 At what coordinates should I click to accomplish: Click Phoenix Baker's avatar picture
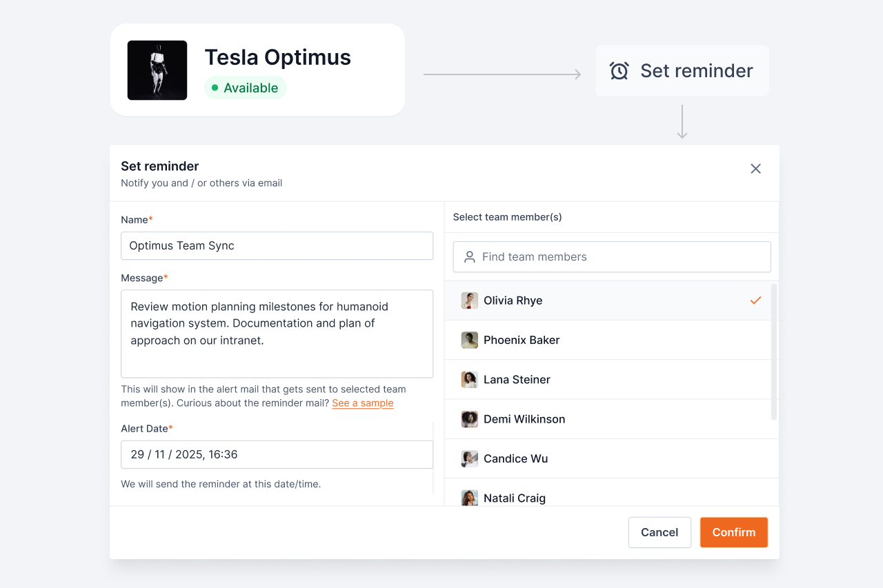coord(470,340)
